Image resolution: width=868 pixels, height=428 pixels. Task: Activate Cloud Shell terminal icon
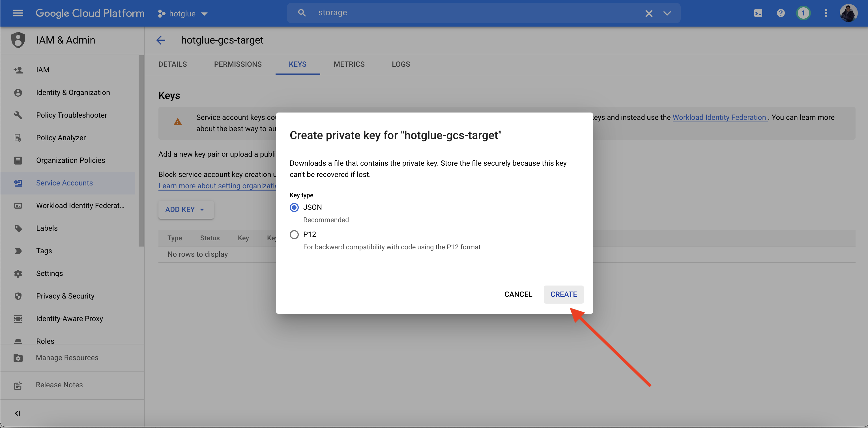(758, 13)
